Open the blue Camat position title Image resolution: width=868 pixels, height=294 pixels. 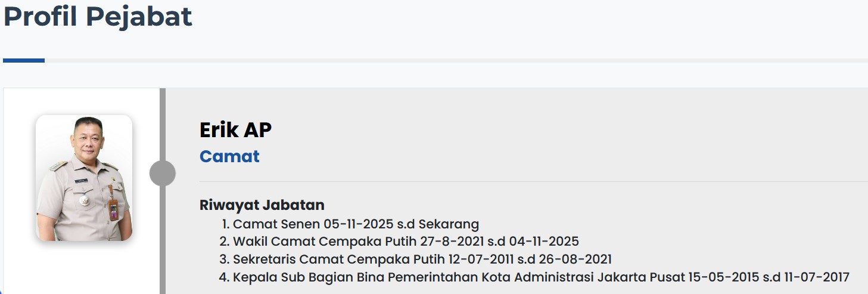point(229,156)
